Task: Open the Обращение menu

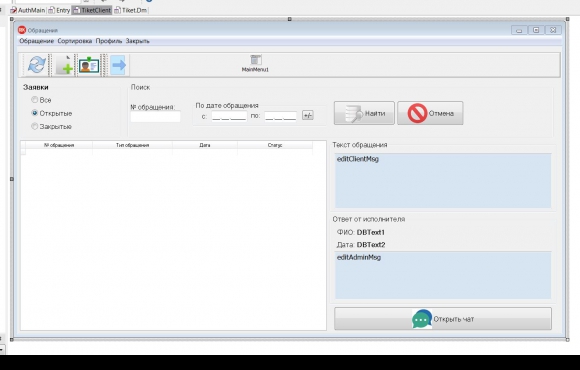Action: [x=37, y=41]
